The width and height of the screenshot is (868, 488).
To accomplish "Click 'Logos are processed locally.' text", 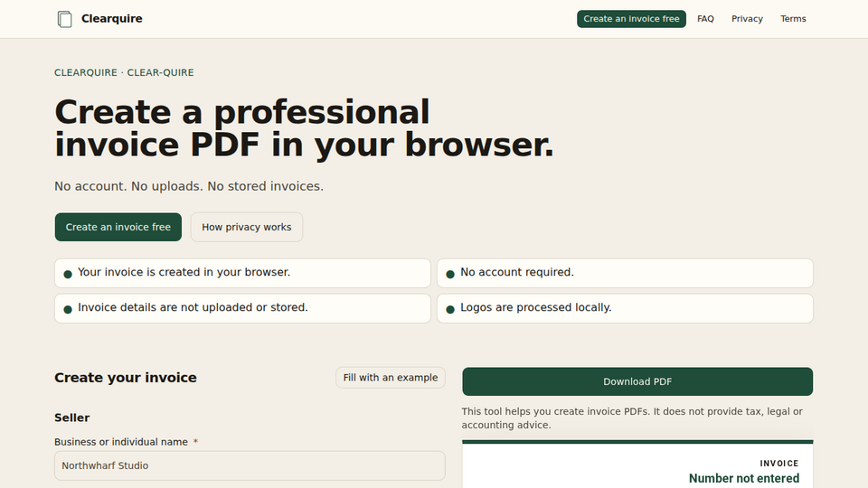I will (536, 307).
